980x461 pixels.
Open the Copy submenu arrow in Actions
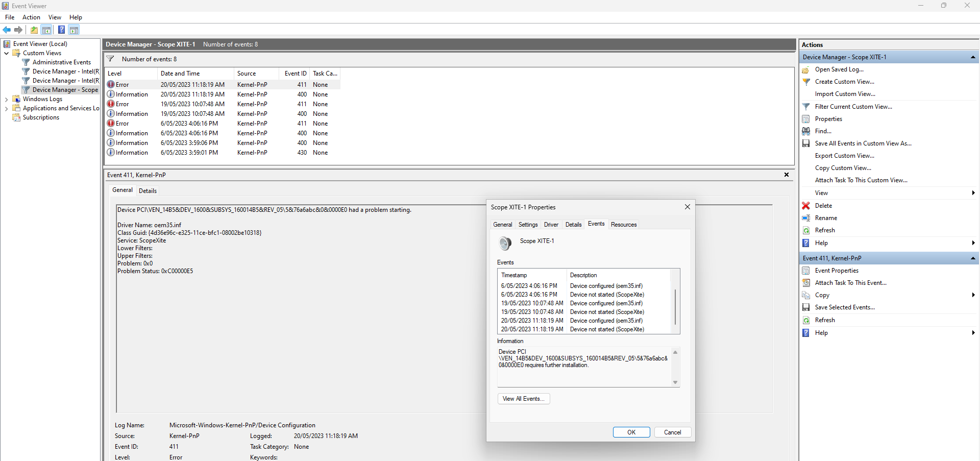click(x=973, y=295)
